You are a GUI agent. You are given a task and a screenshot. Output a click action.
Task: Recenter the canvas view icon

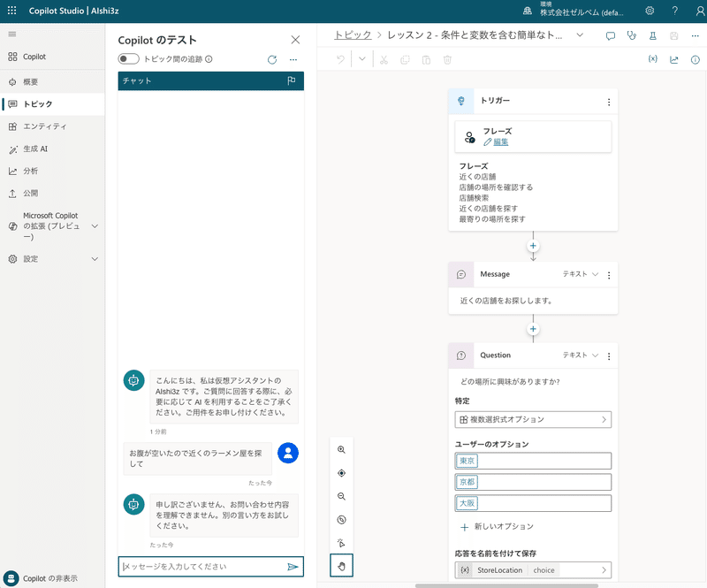pos(341,473)
